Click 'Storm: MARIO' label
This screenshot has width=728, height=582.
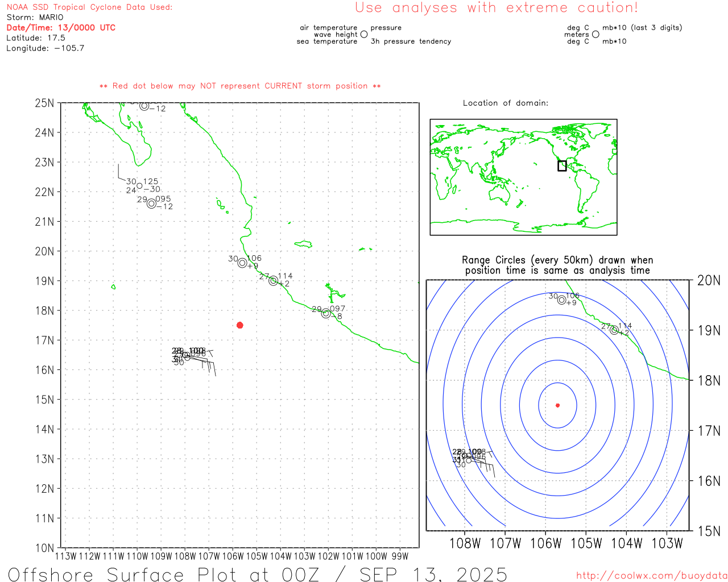(35, 18)
